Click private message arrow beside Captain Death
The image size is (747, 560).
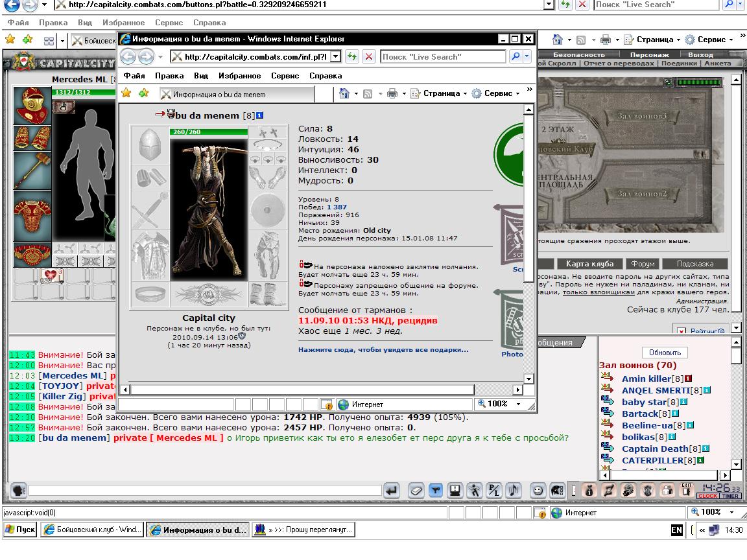pyautogui.click(x=608, y=447)
